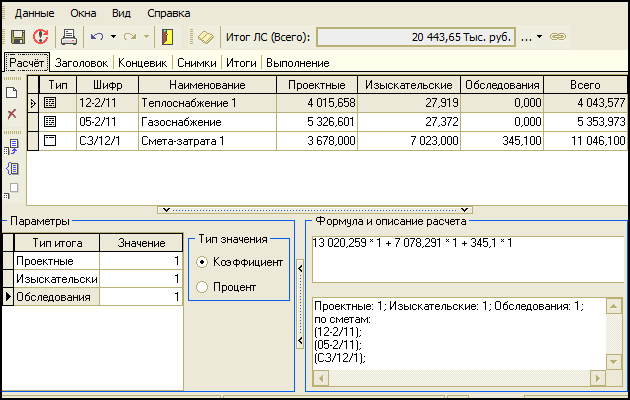Open the Данные menu

[36, 15]
